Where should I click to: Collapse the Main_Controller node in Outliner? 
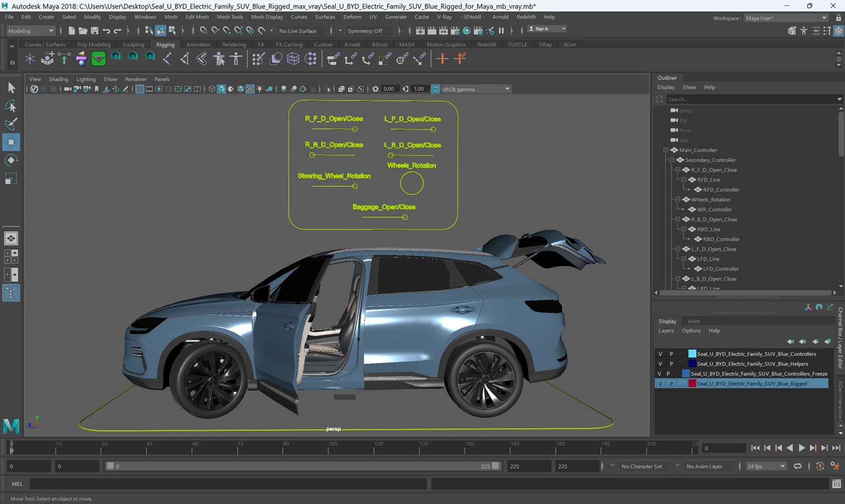point(666,150)
